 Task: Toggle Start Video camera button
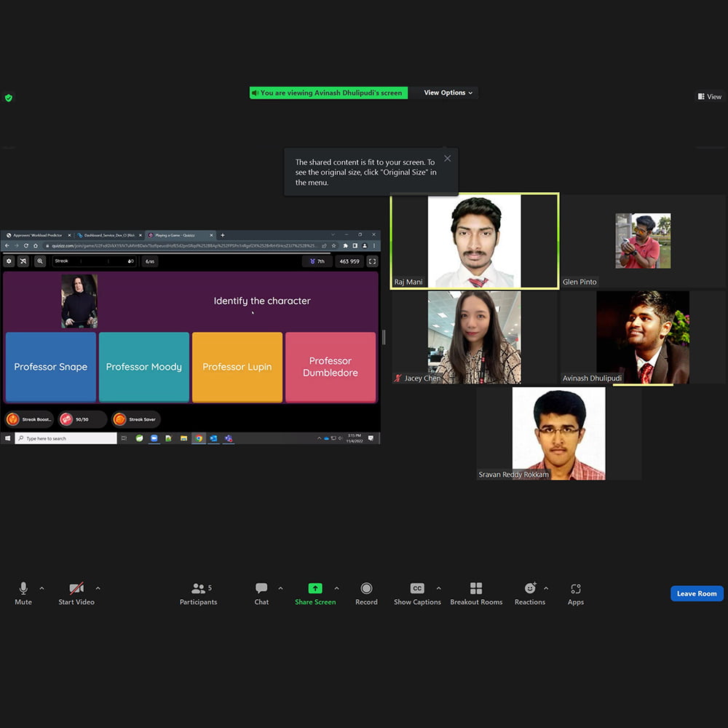tap(76, 589)
